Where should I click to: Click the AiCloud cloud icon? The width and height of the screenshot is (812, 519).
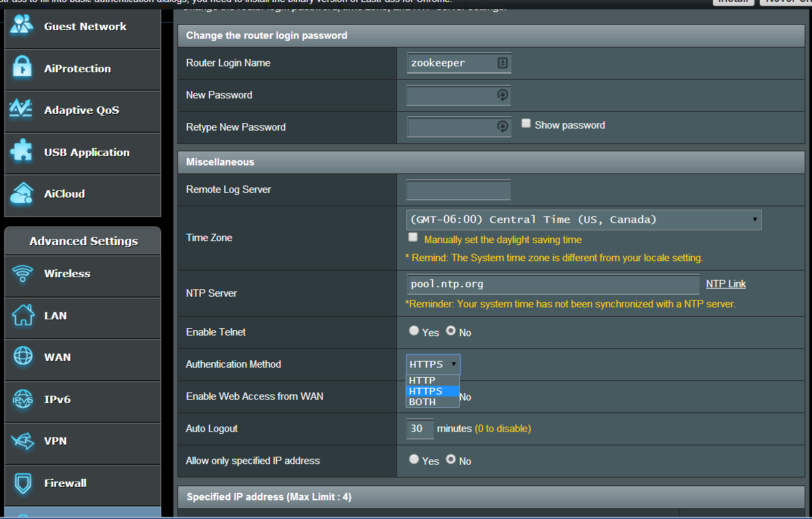22,194
